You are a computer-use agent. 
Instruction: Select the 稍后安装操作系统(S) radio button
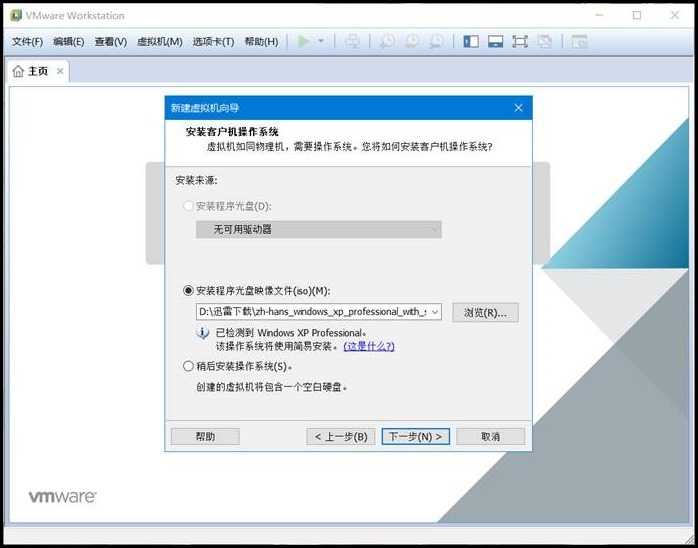[x=188, y=366]
